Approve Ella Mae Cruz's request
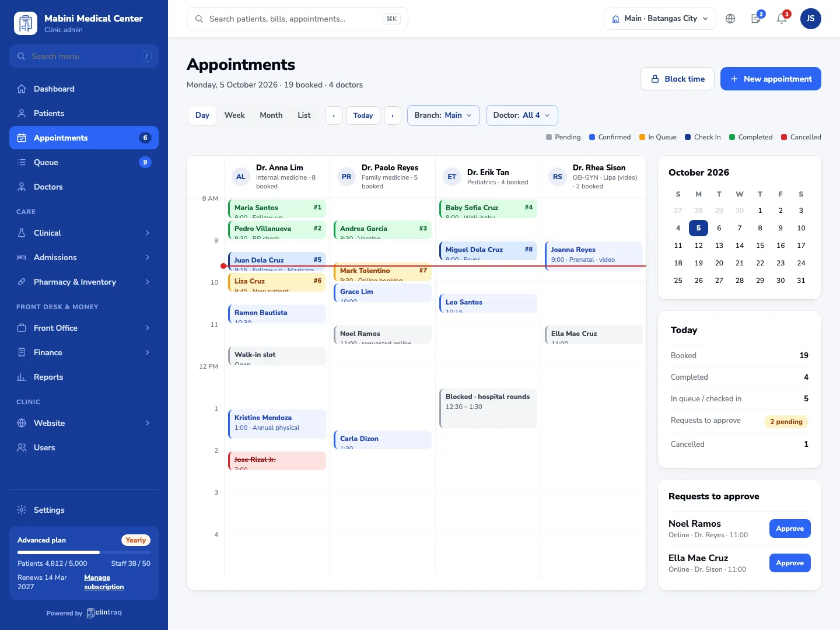Screen dimensions: 840x630 [x=790, y=563]
